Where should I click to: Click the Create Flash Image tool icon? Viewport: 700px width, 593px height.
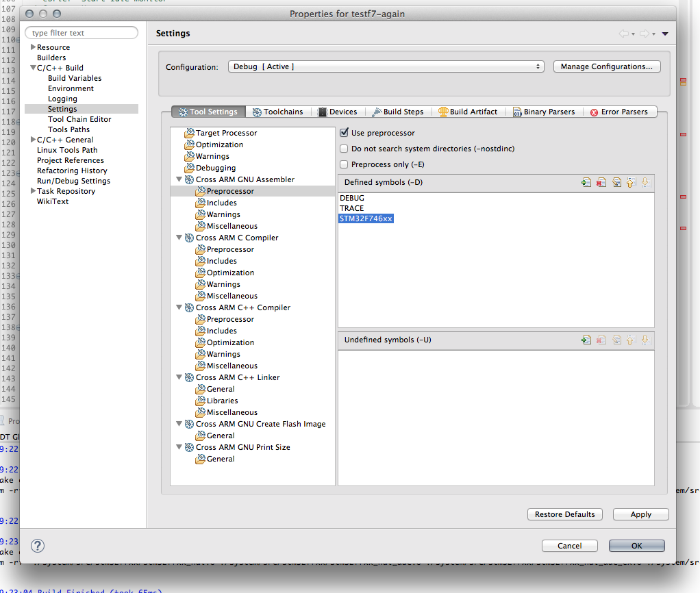coord(189,424)
